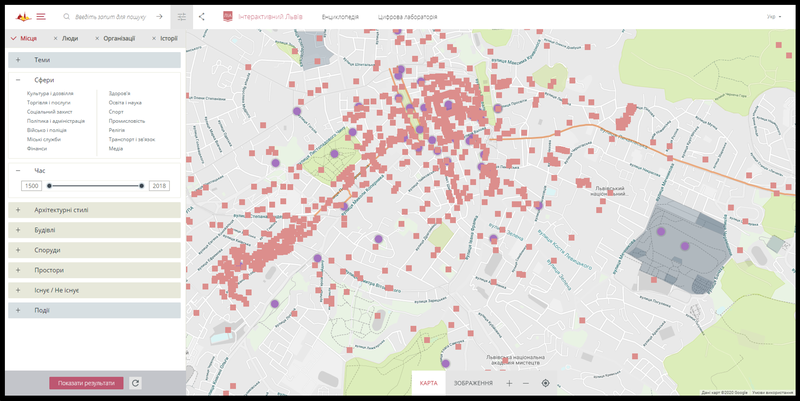
Task: Click the locate me target icon
Action: (x=545, y=383)
